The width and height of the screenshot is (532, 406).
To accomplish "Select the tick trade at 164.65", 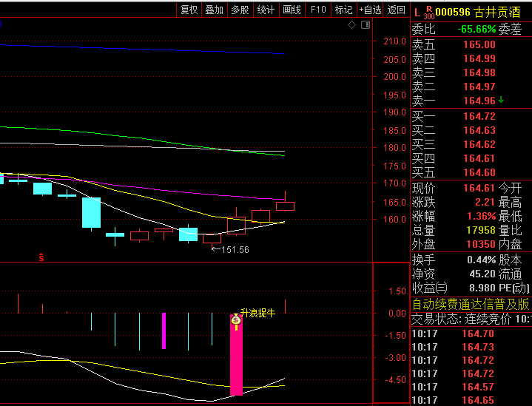I will (478, 400).
